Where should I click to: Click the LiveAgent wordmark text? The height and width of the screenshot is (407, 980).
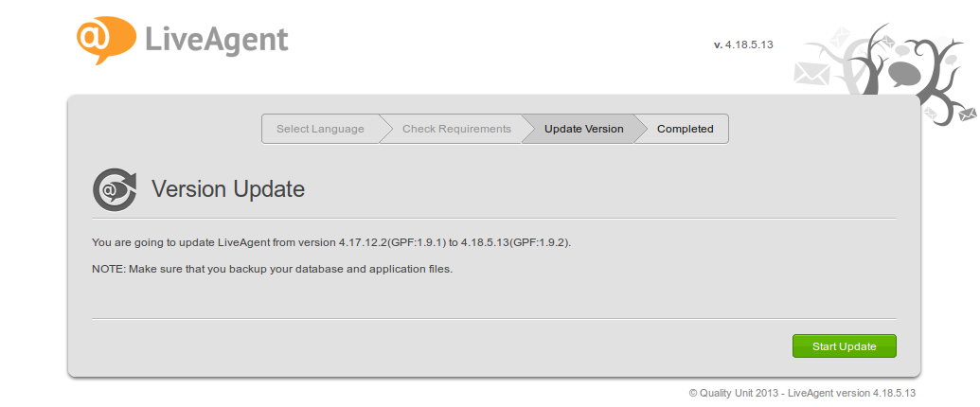pos(217,40)
